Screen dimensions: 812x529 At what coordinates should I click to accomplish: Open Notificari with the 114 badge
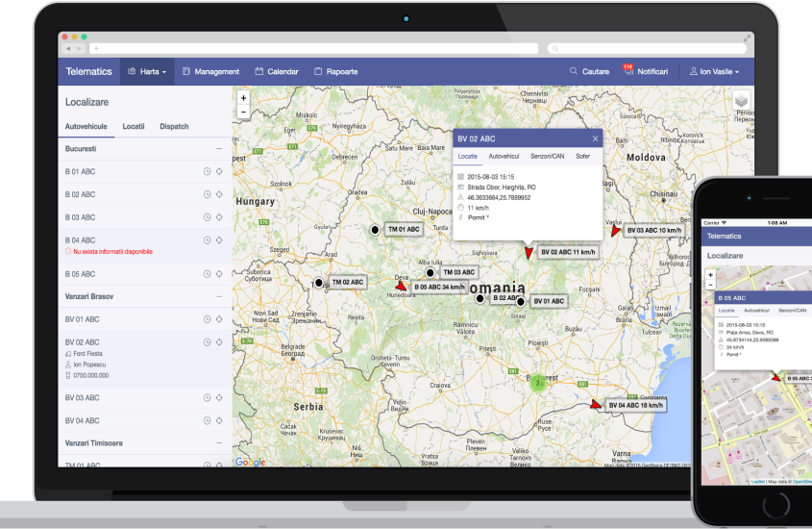point(645,71)
